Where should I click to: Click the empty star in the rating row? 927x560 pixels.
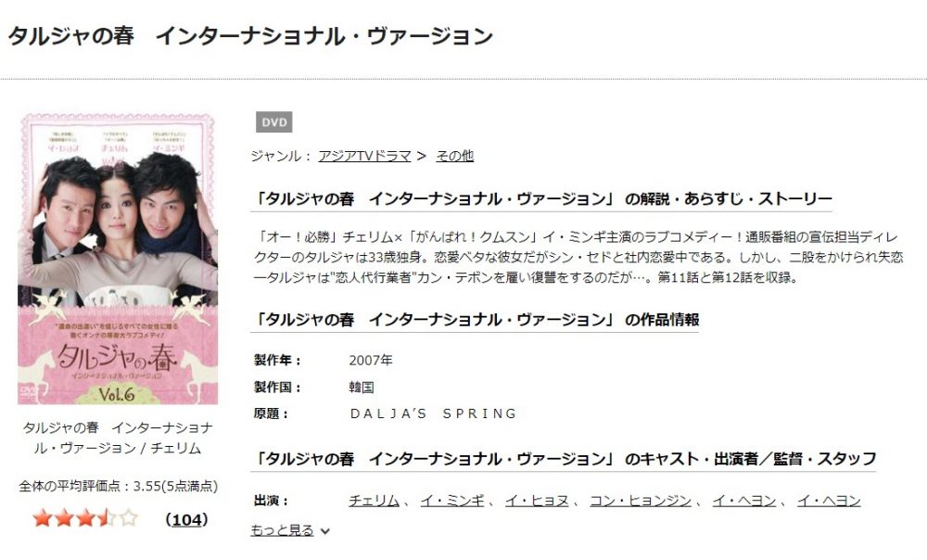click(x=128, y=518)
